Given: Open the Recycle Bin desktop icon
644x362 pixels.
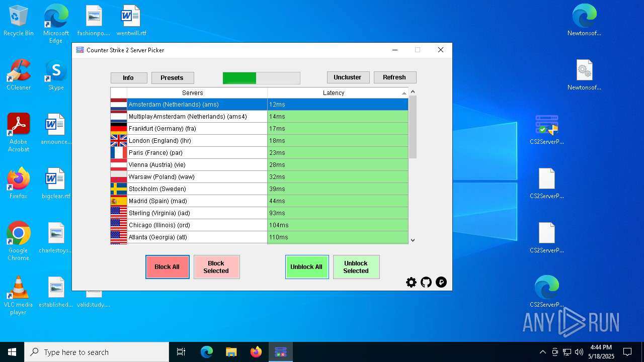Looking at the screenshot, I should (19, 21).
